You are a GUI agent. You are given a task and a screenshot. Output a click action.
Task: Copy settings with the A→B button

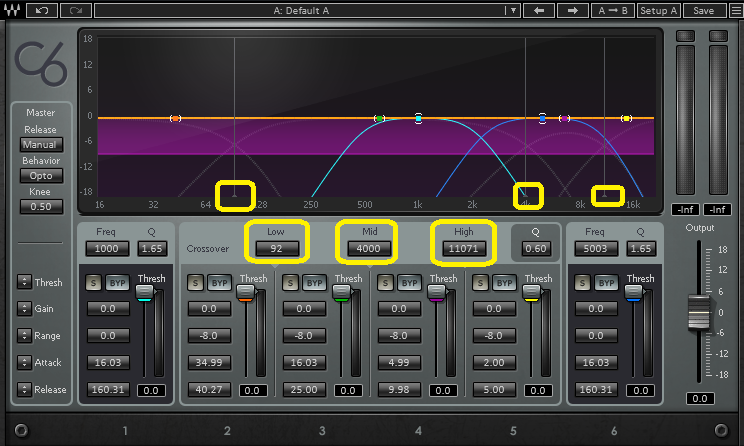coord(613,10)
